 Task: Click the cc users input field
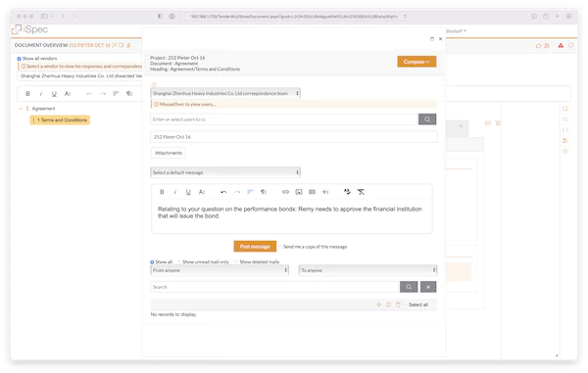point(284,119)
